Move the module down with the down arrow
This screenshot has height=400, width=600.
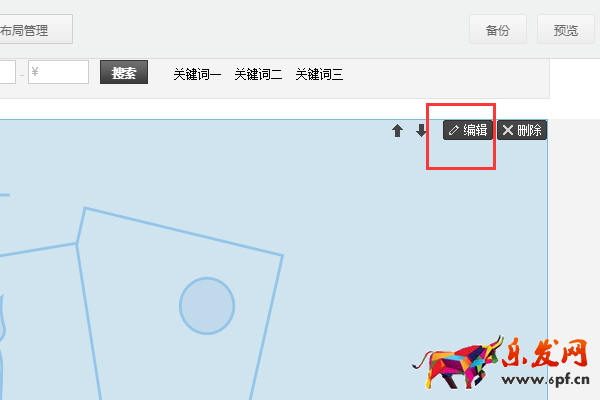pos(421,131)
